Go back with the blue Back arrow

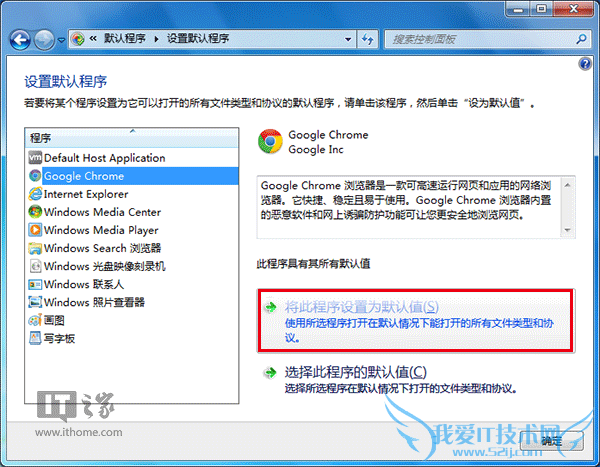(x=20, y=39)
